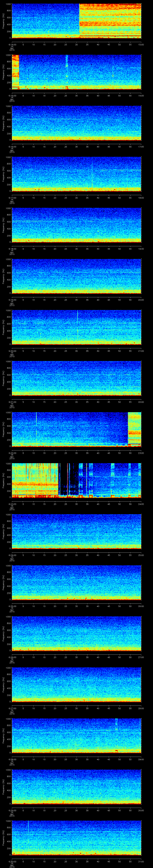Choose the spectrogram panel starting at 6:27:00
The image size is (153, 868).
77,685
